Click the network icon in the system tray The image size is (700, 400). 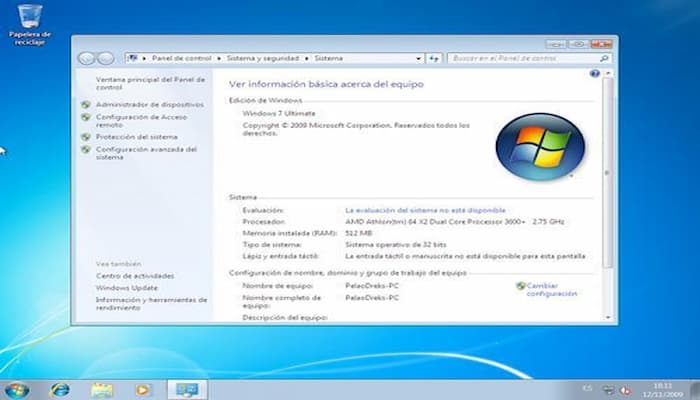pyautogui.click(x=608, y=390)
